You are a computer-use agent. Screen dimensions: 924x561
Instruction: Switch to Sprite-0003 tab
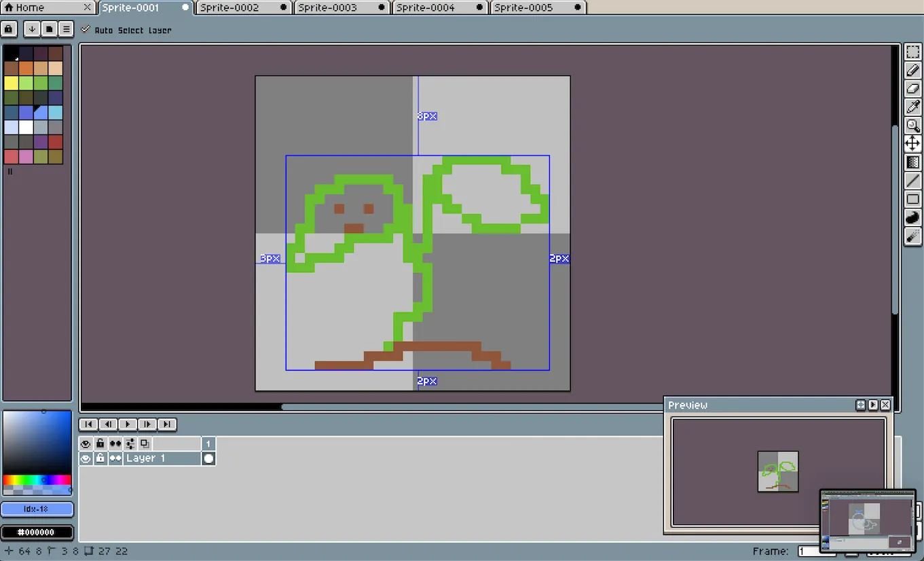click(x=341, y=7)
